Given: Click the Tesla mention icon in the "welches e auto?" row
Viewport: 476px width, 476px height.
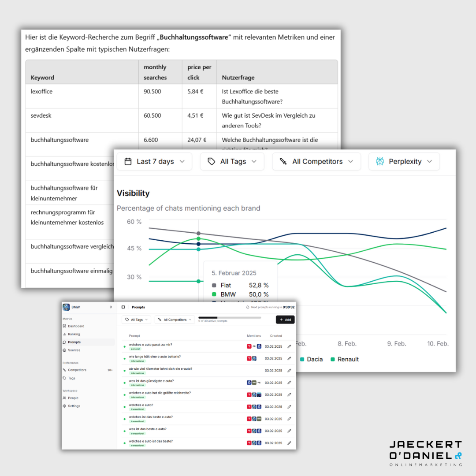Looking at the screenshot, I should click(x=249, y=407).
